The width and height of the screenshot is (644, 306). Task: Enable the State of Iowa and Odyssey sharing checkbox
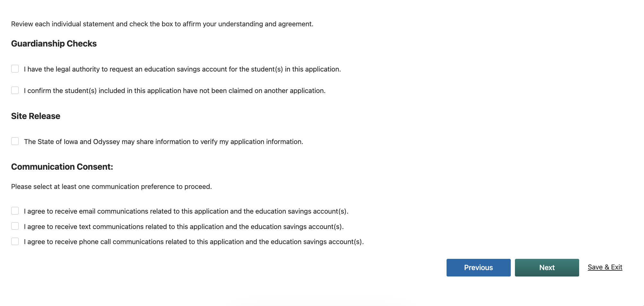pyautogui.click(x=15, y=141)
